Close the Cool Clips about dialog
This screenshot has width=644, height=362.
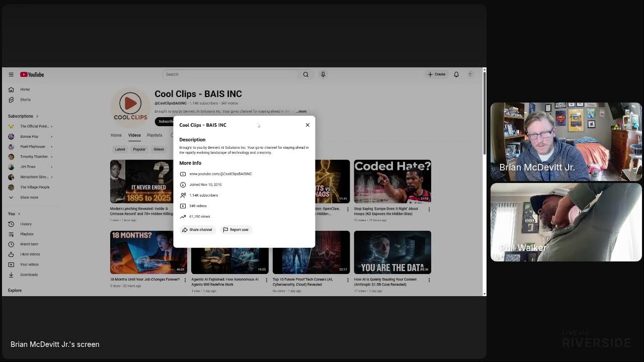pyautogui.click(x=307, y=125)
